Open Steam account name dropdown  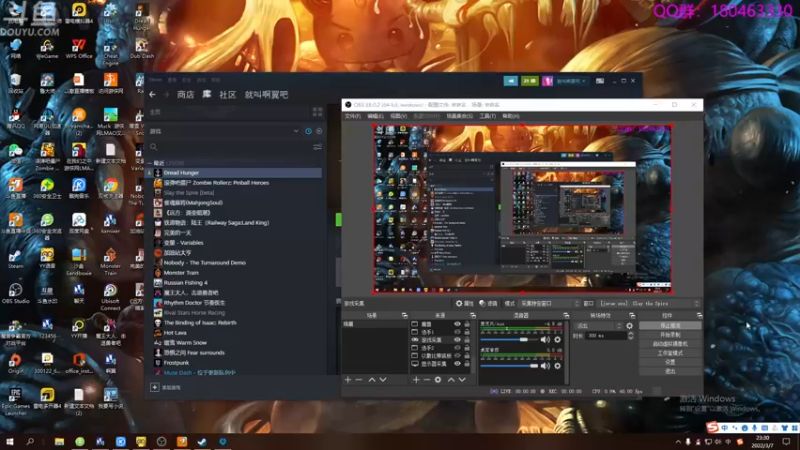click(570, 81)
